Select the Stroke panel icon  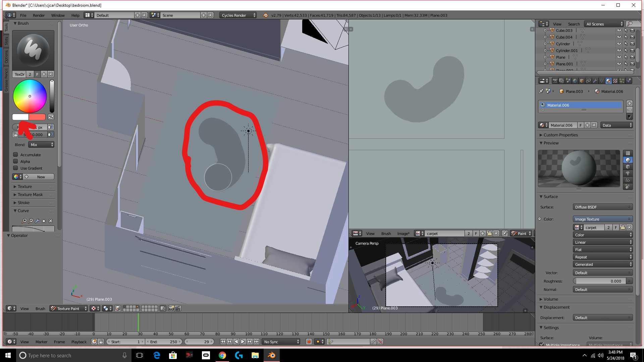(x=15, y=202)
